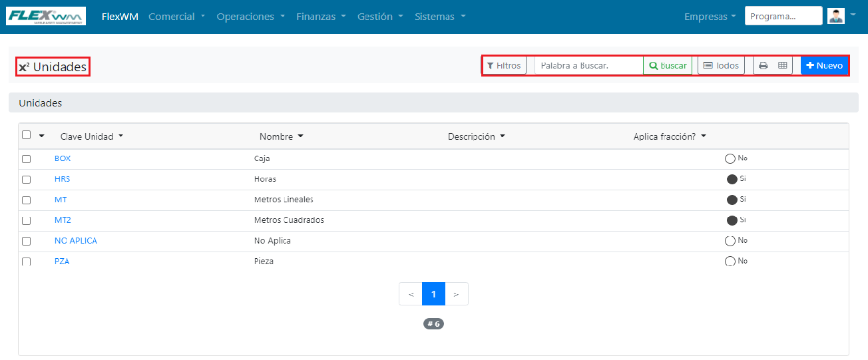Toggle the fraction radio in BOX row
Image resolution: width=868 pixels, height=360 pixels.
coord(730,159)
